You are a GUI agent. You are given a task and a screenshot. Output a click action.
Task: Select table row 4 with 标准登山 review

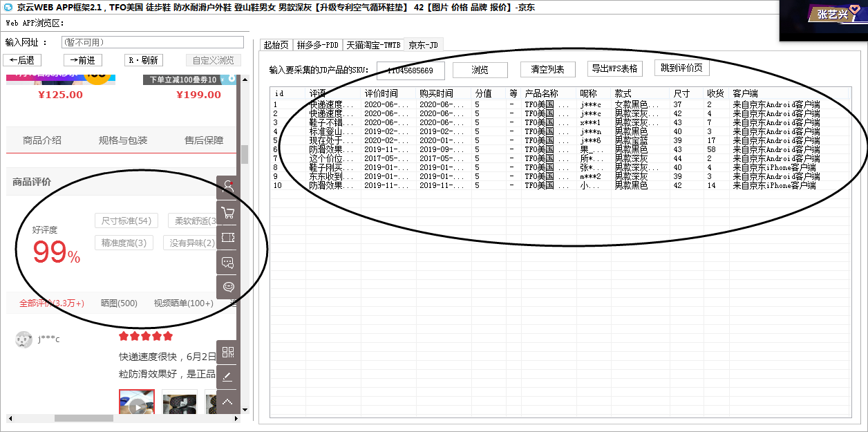point(560,131)
